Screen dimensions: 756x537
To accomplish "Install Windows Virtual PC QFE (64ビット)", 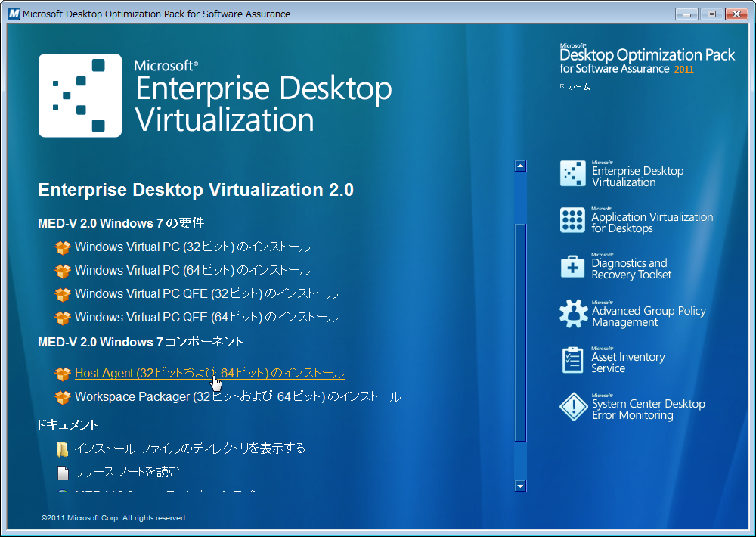I will [x=206, y=318].
